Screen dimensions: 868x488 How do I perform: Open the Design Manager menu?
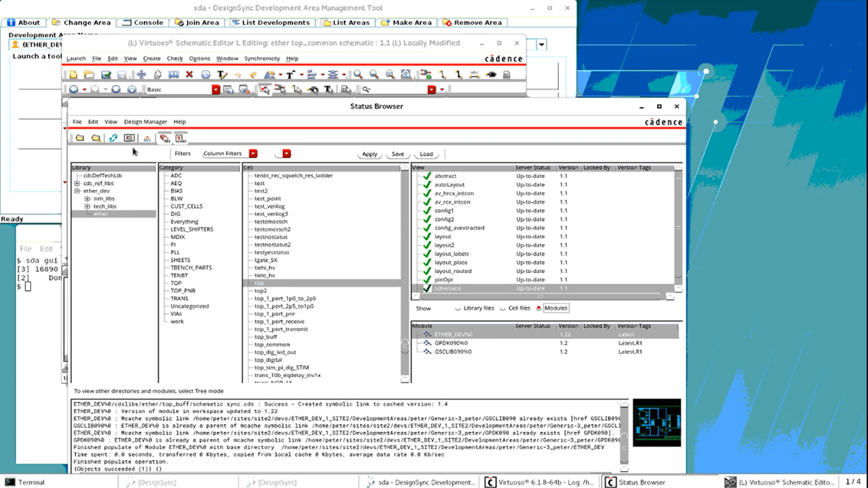coord(145,122)
